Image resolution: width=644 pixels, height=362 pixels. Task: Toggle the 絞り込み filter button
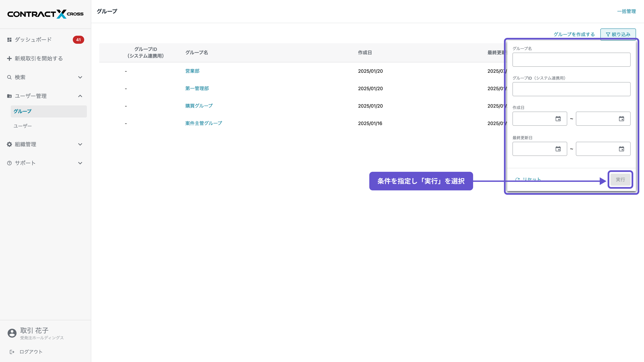[618, 34]
